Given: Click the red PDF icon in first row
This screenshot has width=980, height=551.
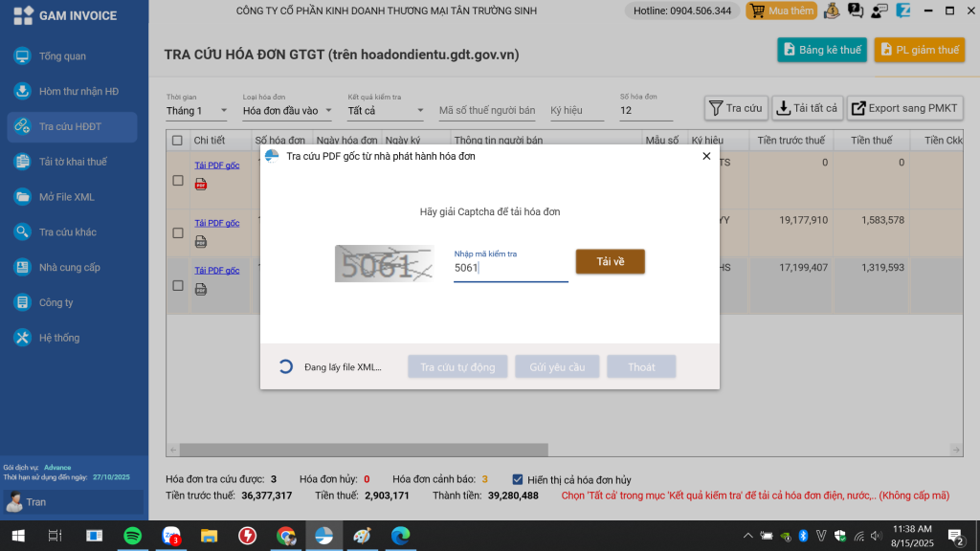Looking at the screenshot, I should [201, 185].
